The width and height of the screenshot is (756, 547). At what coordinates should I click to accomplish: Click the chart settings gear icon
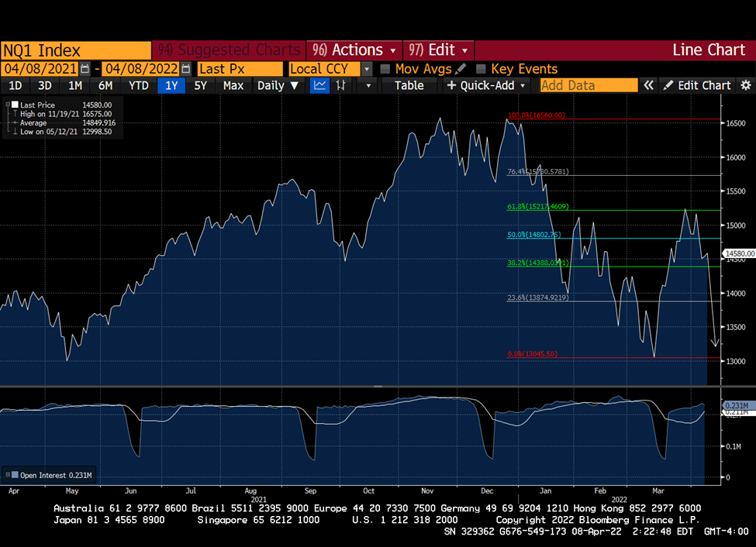pyautogui.click(x=746, y=85)
